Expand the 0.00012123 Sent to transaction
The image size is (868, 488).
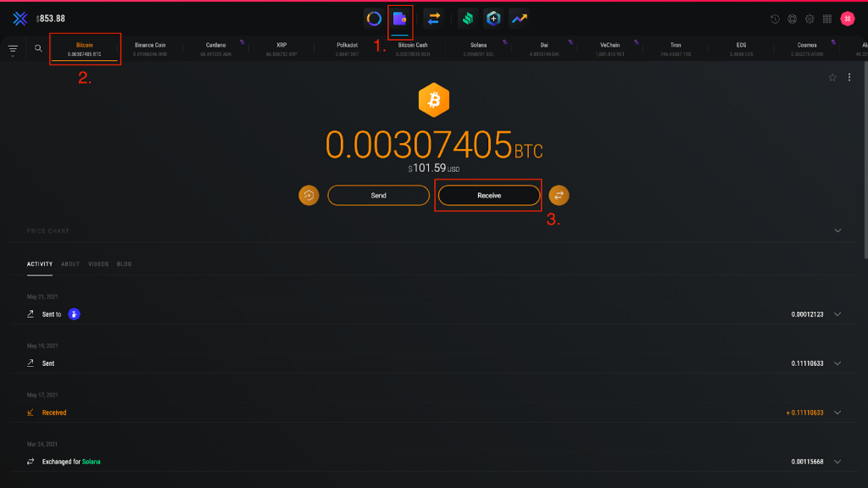pos(837,314)
